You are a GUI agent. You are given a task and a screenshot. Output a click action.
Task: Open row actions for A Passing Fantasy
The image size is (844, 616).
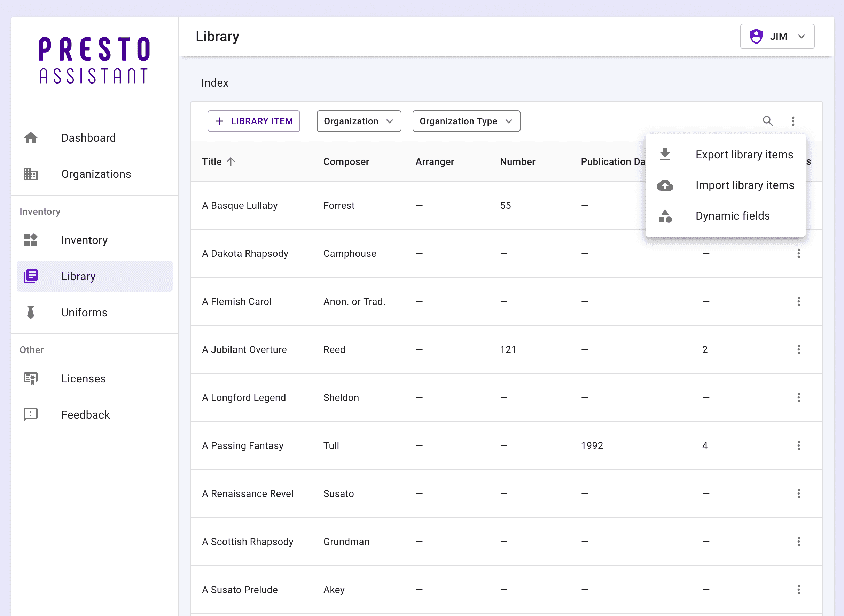tap(798, 445)
